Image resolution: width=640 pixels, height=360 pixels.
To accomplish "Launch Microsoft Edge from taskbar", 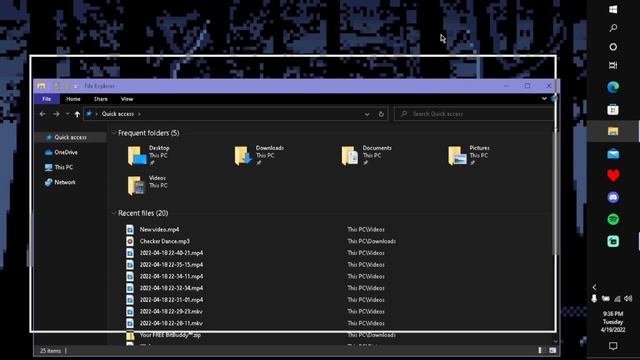I will [x=613, y=87].
